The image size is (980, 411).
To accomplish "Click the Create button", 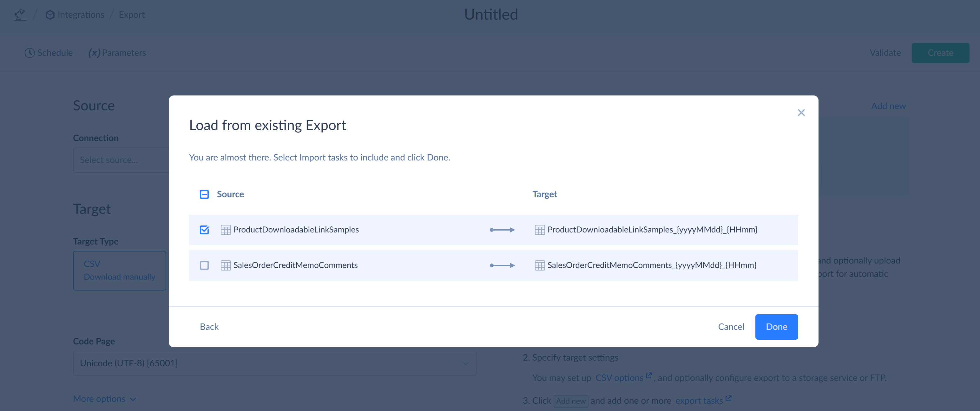I will [x=940, y=53].
